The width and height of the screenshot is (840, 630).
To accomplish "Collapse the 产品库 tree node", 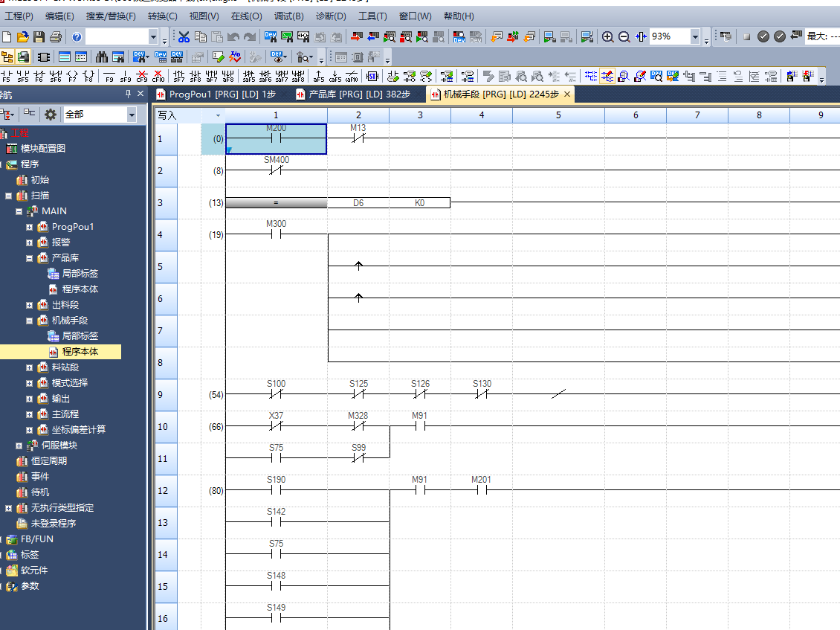I will [30, 258].
